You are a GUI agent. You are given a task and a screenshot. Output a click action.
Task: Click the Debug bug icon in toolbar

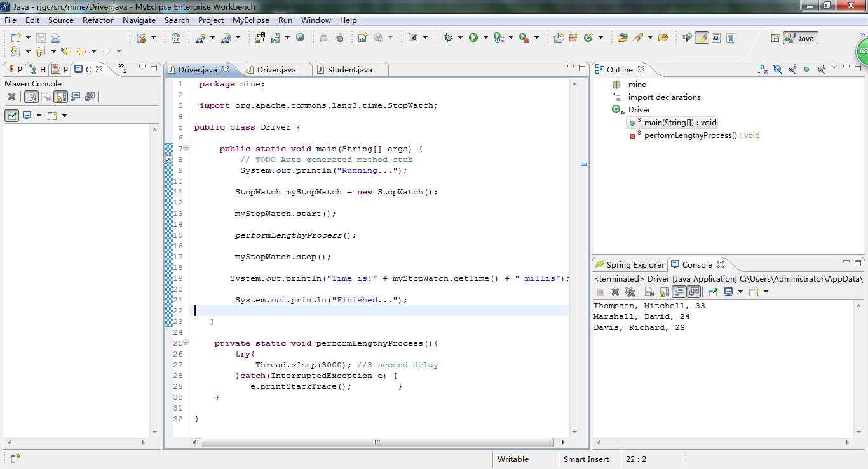pos(448,38)
